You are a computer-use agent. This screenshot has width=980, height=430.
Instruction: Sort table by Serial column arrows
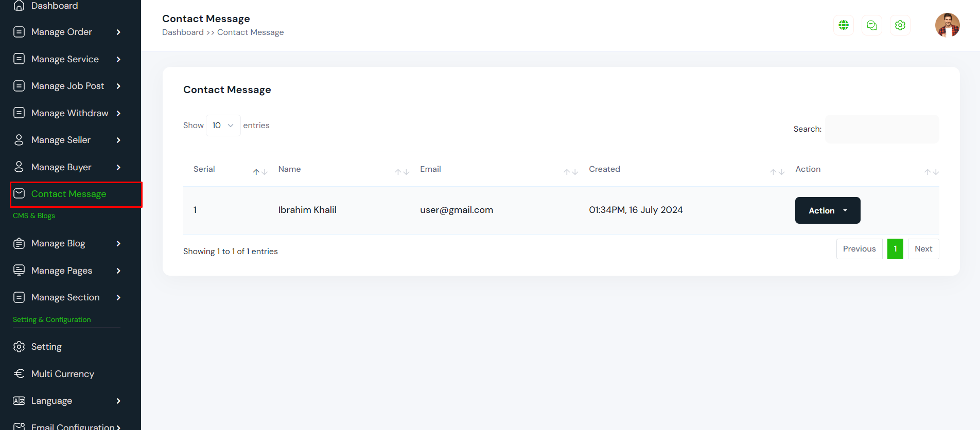260,172
